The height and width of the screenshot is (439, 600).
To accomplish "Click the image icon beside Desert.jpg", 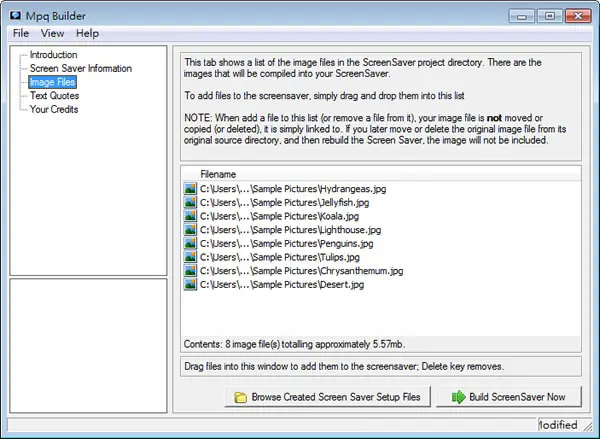I will pyautogui.click(x=190, y=284).
